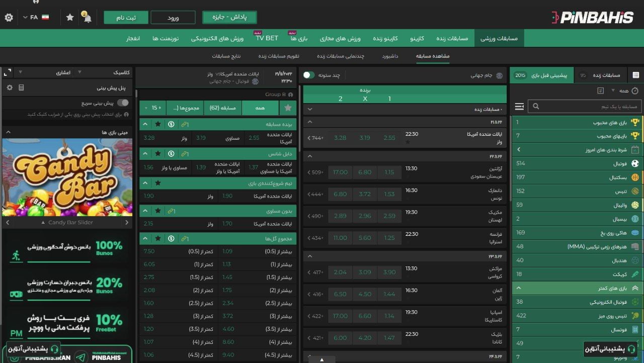Screen dimensions: 644x363
Task: Toggle the چند ستونه multi-column switch
Action: (x=308, y=75)
